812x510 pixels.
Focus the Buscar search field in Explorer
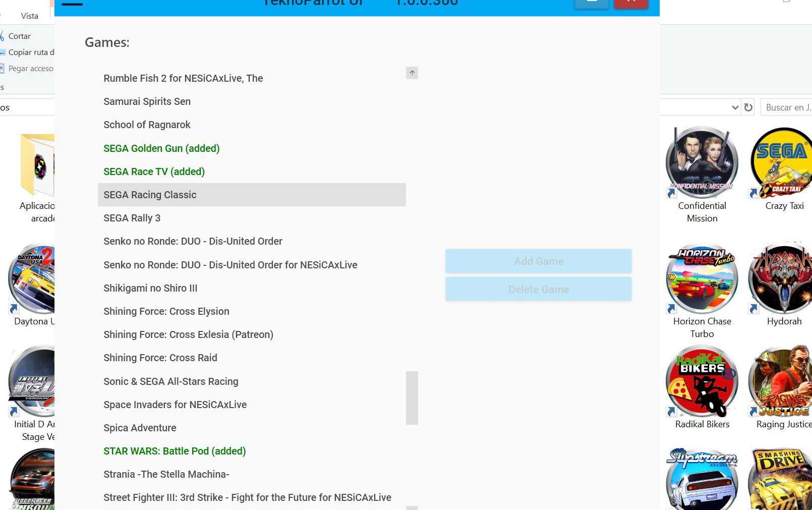(786, 107)
